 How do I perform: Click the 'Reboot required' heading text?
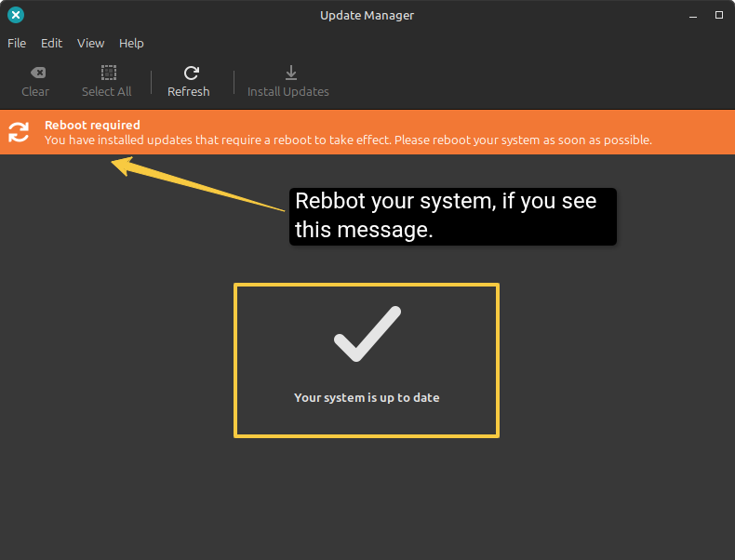point(92,126)
